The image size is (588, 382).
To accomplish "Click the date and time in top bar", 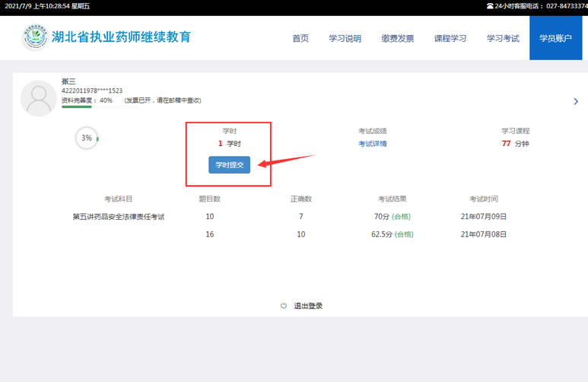I will click(x=47, y=6).
